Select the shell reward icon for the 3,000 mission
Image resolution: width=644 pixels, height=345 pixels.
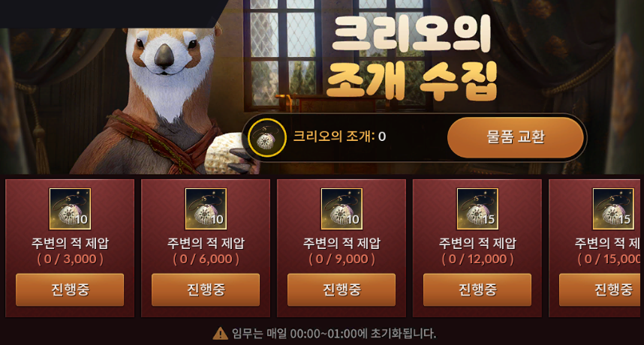[70, 208]
